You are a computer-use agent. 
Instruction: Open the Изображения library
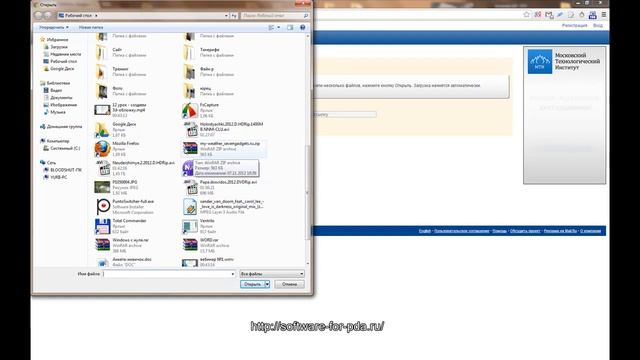point(60,105)
